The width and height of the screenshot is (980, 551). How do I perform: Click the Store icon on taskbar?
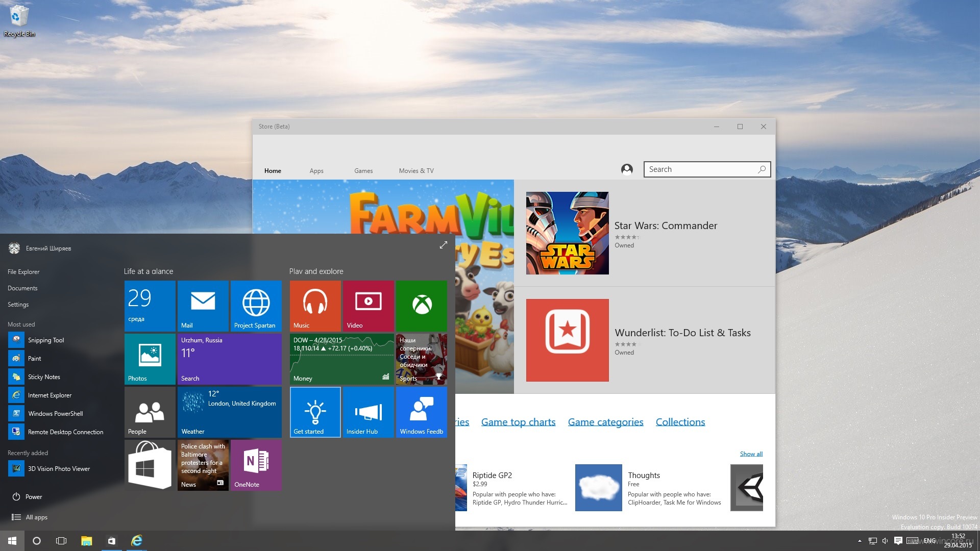pyautogui.click(x=111, y=541)
